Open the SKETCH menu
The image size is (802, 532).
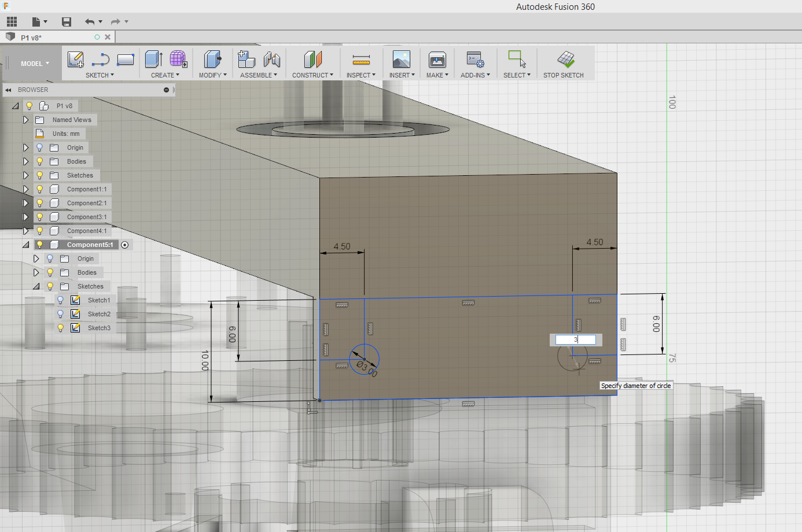pos(100,75)
